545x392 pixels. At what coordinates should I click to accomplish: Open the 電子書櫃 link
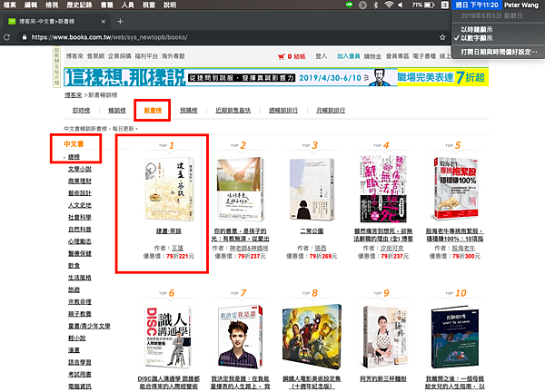pos(424,56)
